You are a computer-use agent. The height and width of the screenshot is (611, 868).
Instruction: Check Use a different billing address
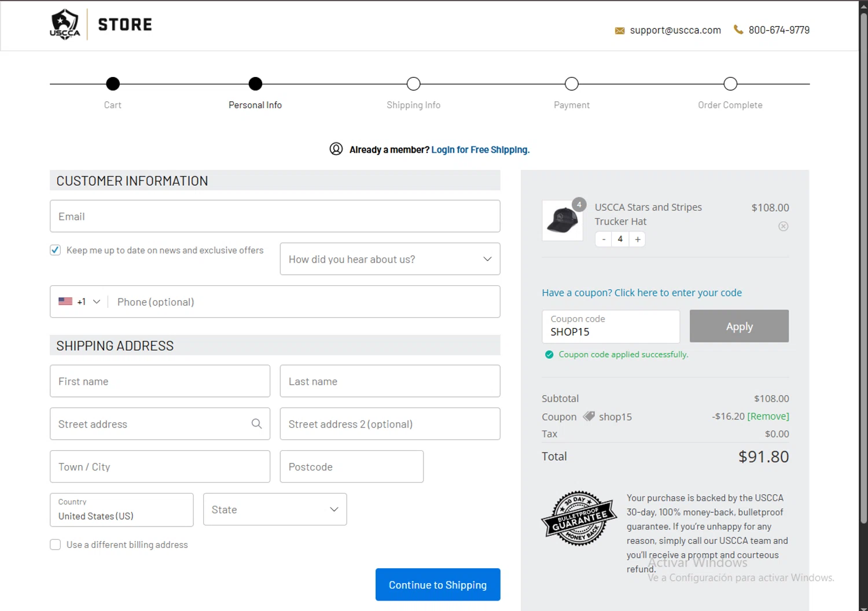(56, 544)
